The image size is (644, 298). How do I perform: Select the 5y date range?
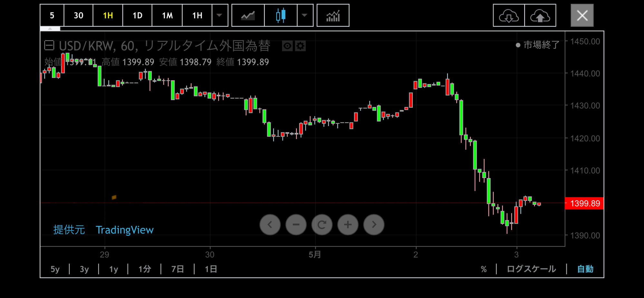pyautogui.click(x=55, y=269)
